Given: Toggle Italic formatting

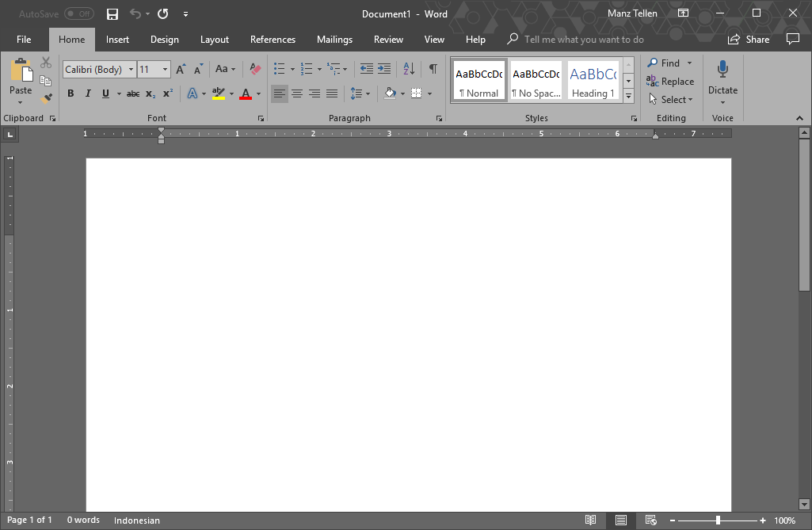Looking at the screenshot, I should point(87,93).
